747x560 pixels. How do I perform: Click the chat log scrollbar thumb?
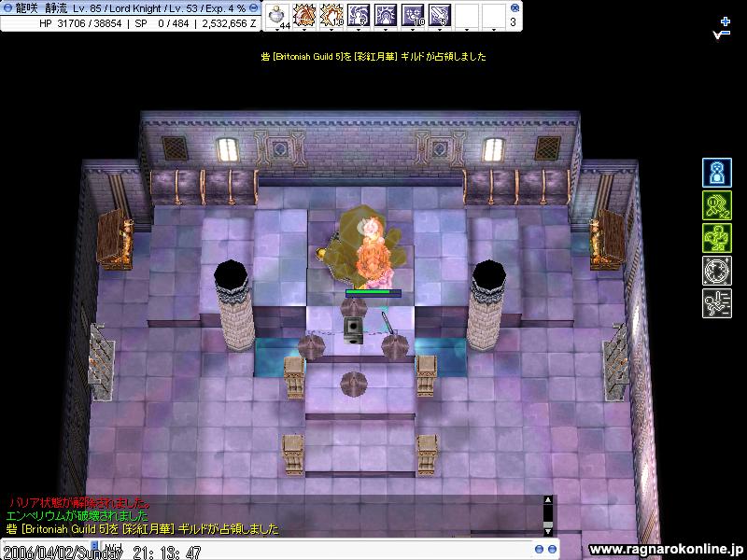coord(548,524)
